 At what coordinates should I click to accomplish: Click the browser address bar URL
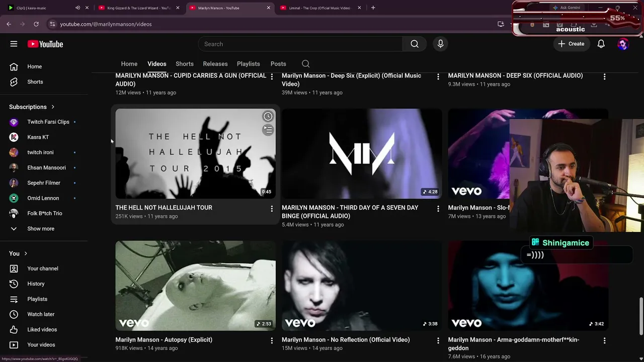pyautogui.click(x=106, y=24)
